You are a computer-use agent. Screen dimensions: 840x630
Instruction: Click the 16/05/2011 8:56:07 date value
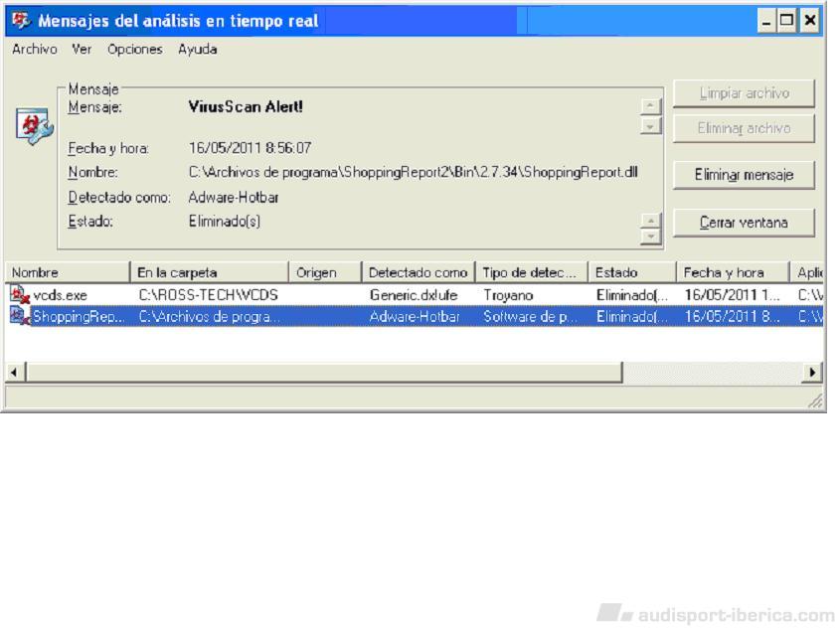coord(250,148)
